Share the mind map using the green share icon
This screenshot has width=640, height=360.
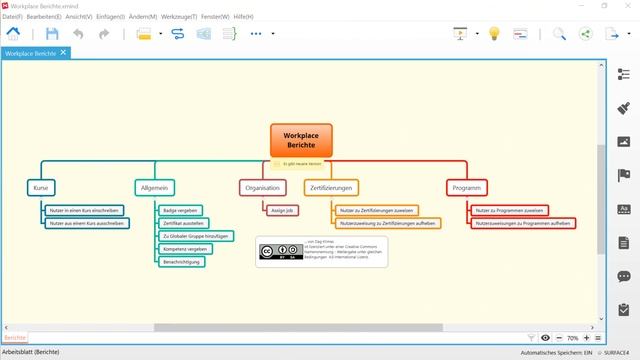(x=585, y=34)
